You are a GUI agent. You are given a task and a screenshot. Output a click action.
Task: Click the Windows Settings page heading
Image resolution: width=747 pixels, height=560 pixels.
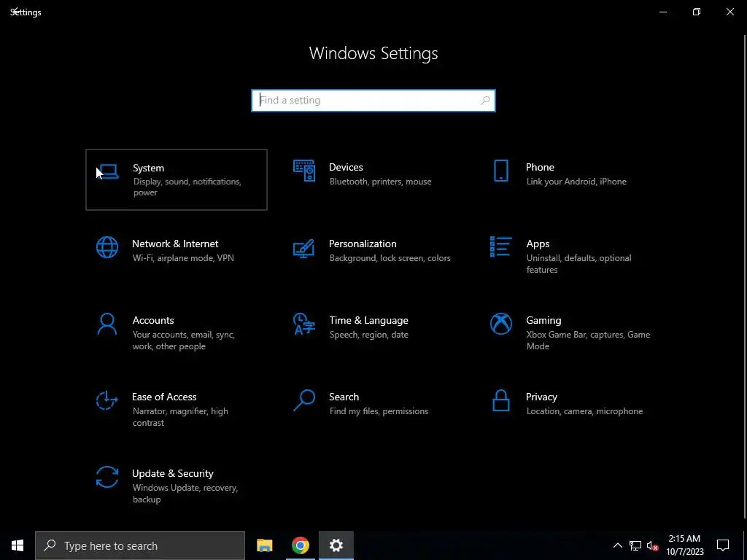373,52
